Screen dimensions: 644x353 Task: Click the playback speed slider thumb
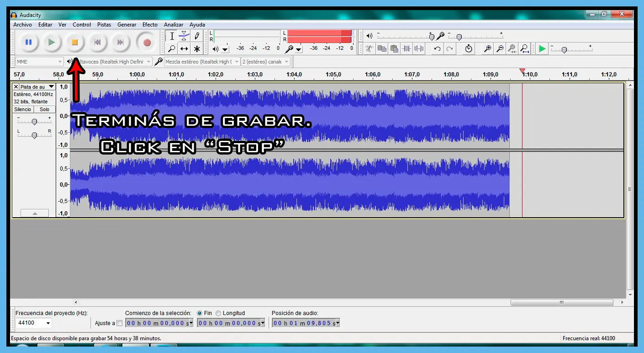click(564, 50)
